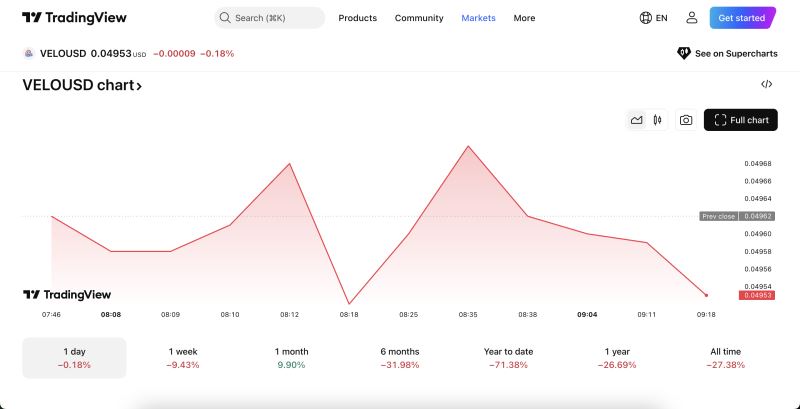Open the Full chart view
The image size is (800, 409).
(741, 120)
